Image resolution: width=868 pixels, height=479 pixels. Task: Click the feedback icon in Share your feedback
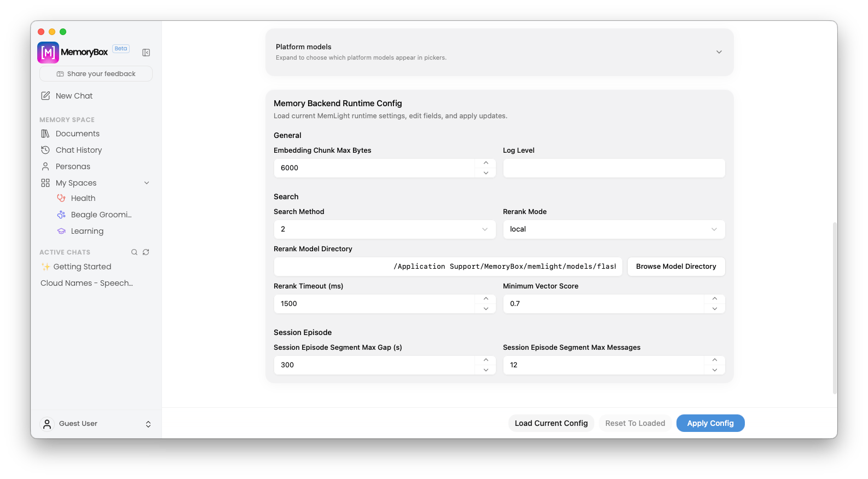pyautogui.click(x=60, y=74)
